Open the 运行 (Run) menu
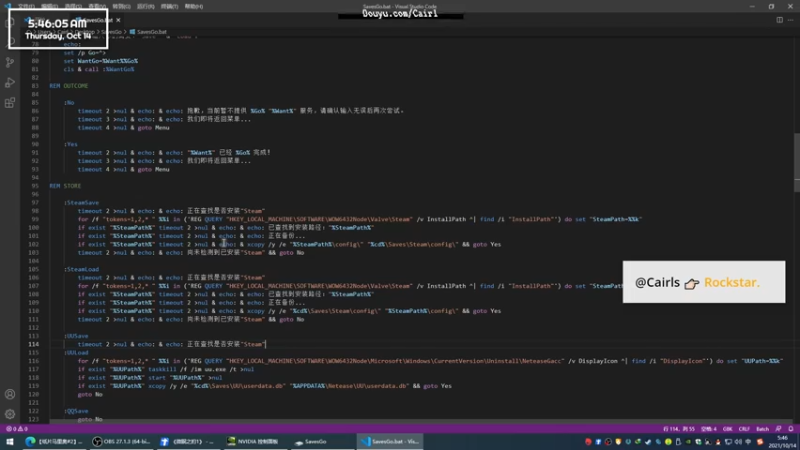 point(145,7)
